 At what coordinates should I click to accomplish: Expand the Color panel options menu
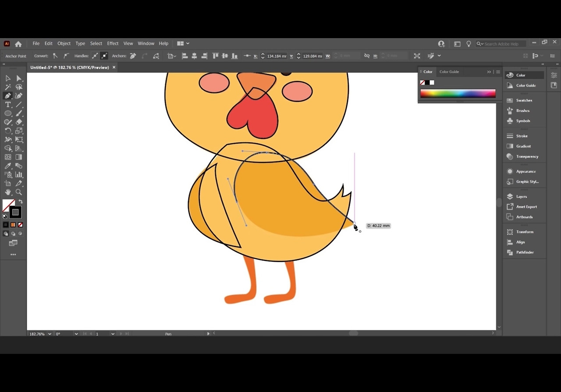(x=498, y=72)
